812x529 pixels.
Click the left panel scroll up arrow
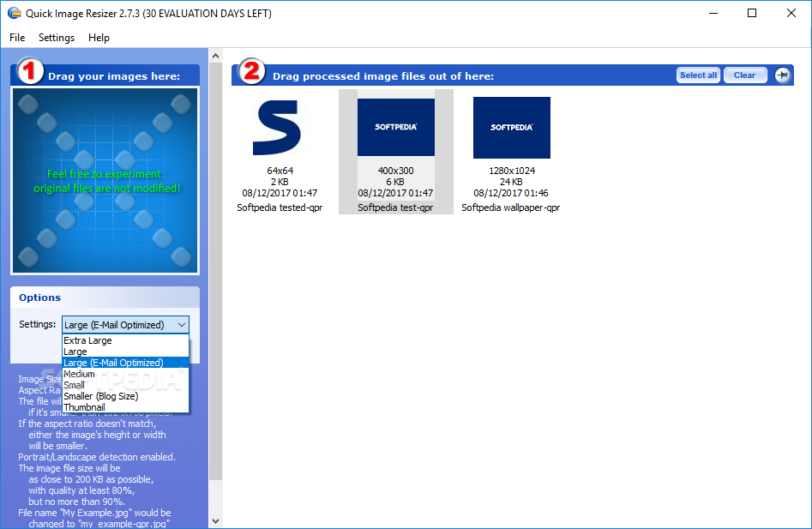click(x=216, y=56)
